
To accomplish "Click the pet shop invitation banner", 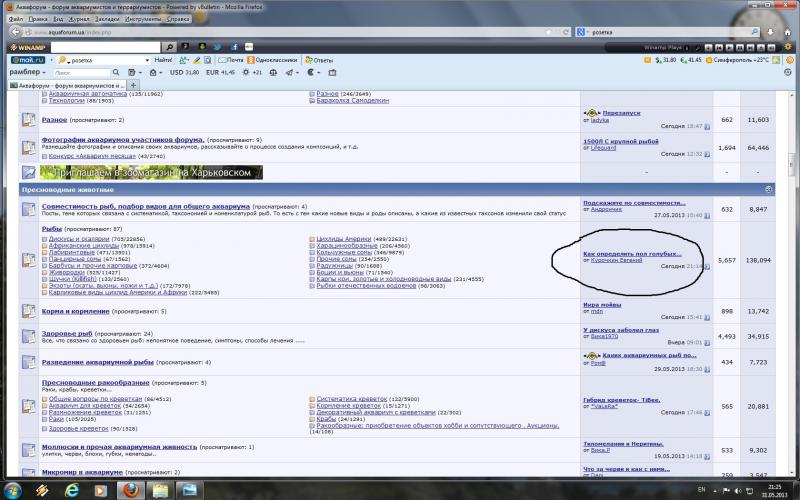I will coord(150,172).
